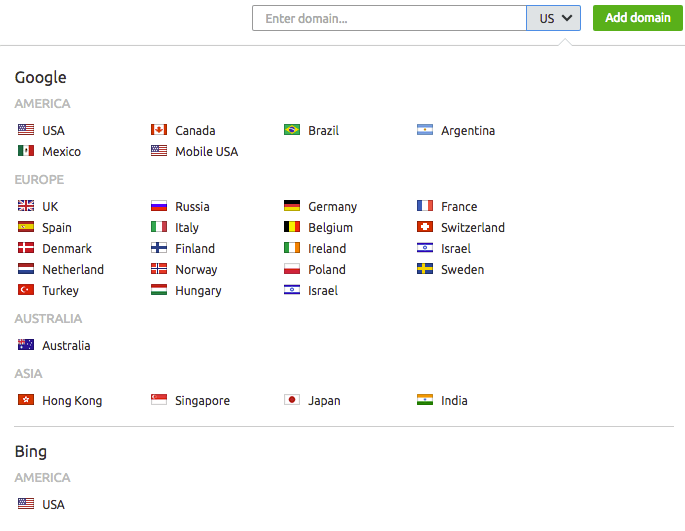
Task: Select Canada database
Action: pos(195,131)
